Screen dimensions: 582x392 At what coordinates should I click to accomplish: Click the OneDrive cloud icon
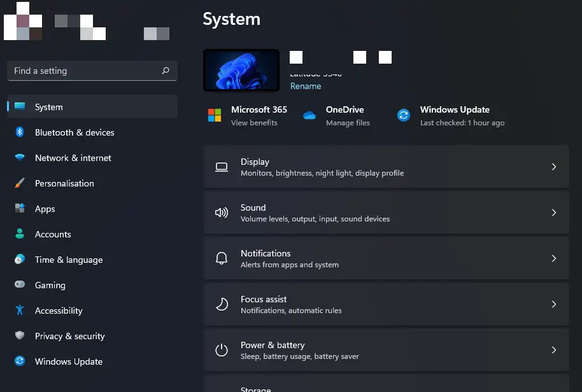pyautogui.click(x=309, y=116)
